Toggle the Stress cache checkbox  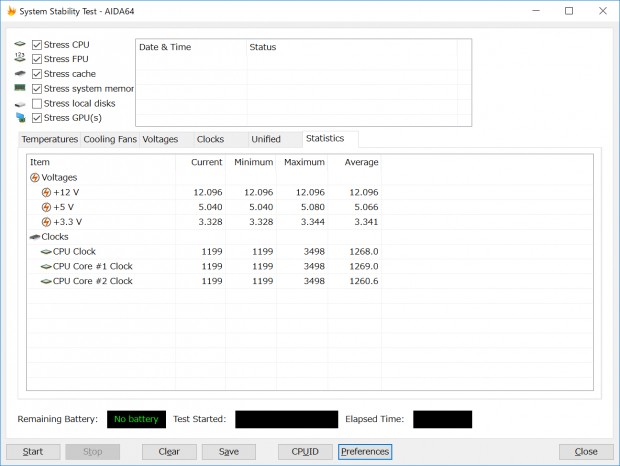pyautogui.click(x=37, y=74)
